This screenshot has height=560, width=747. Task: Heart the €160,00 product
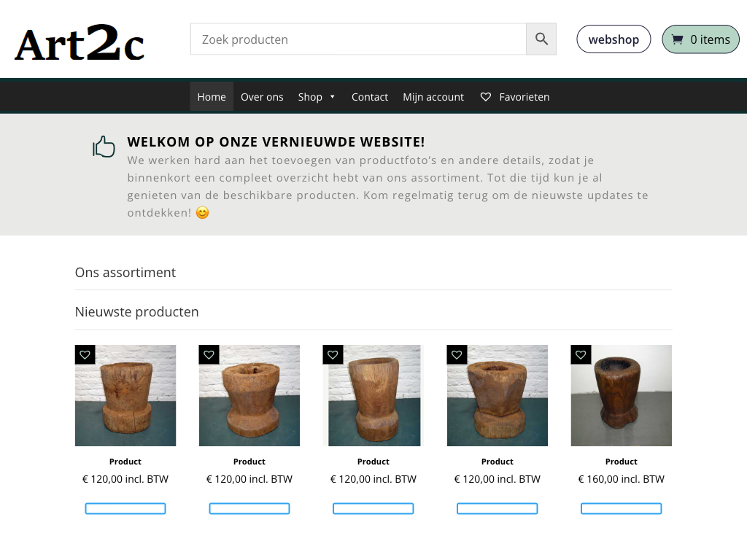(581, 355)
